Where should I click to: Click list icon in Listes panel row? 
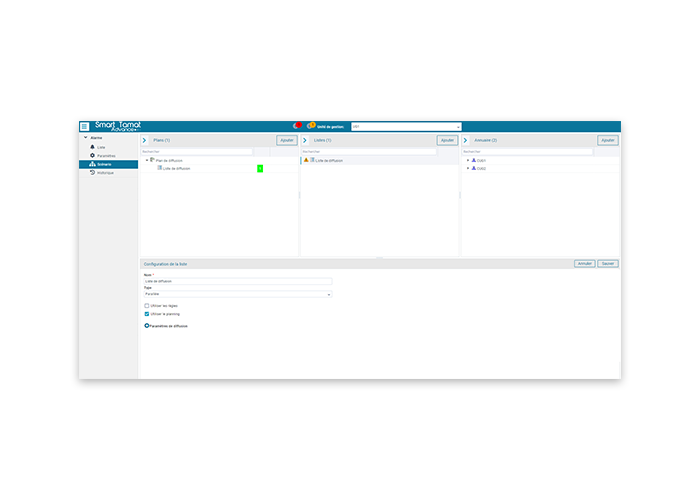pos(312,160)
